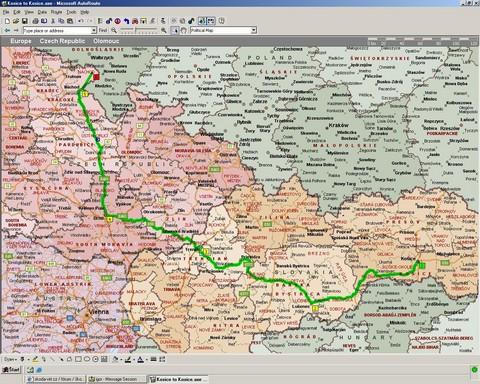Click the Save floppy disk icon
480x384 pixels.
click(x=24, y=21)
